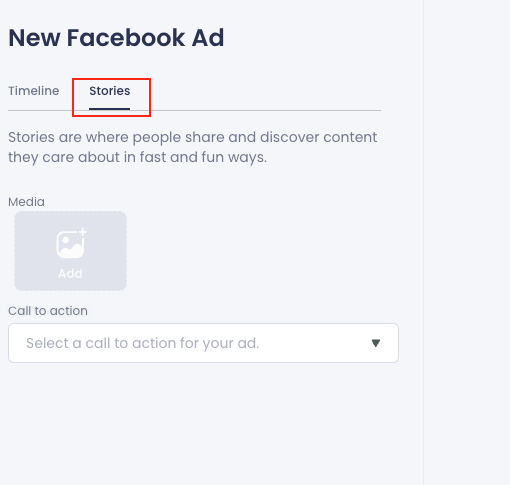Click the tab bar divider line
This screenshot has height=485, width=510.
(194, 110)
